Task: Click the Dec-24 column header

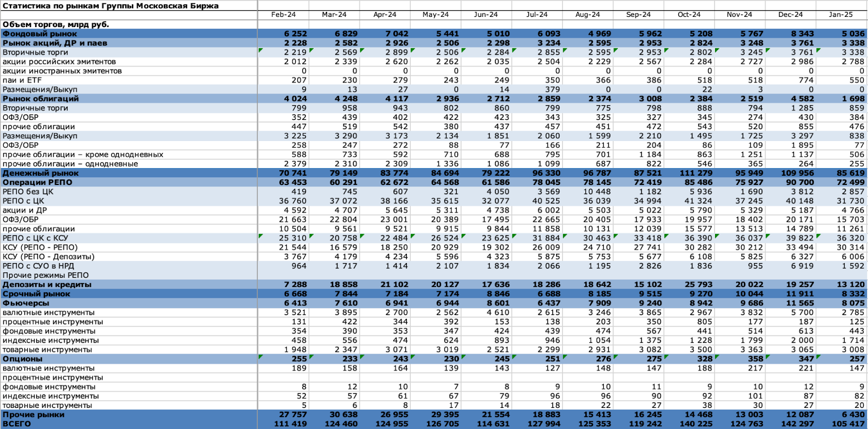Action: [x=790, y=15]
